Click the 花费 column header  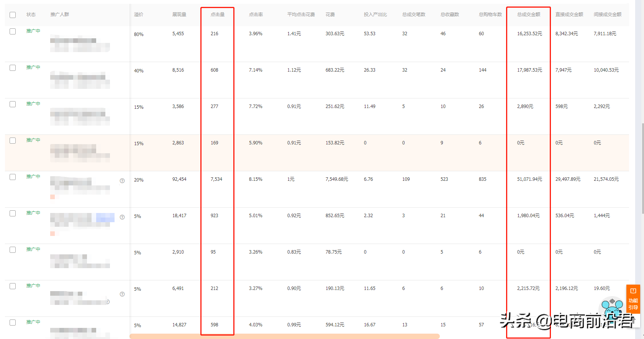click(330, 15)
